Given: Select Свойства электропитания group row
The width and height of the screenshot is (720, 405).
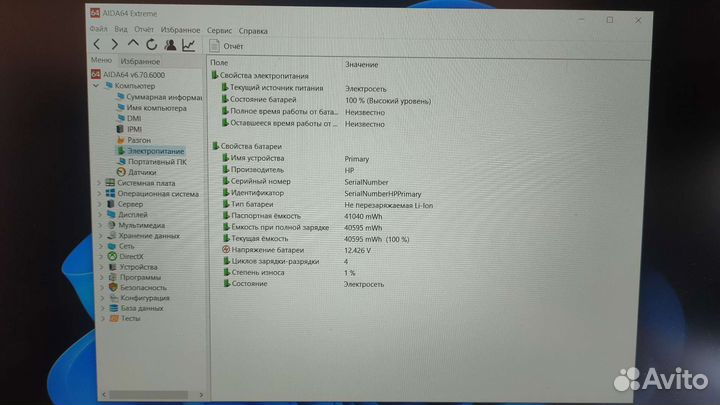Looking at the screenshot, I should pos(264,76).
